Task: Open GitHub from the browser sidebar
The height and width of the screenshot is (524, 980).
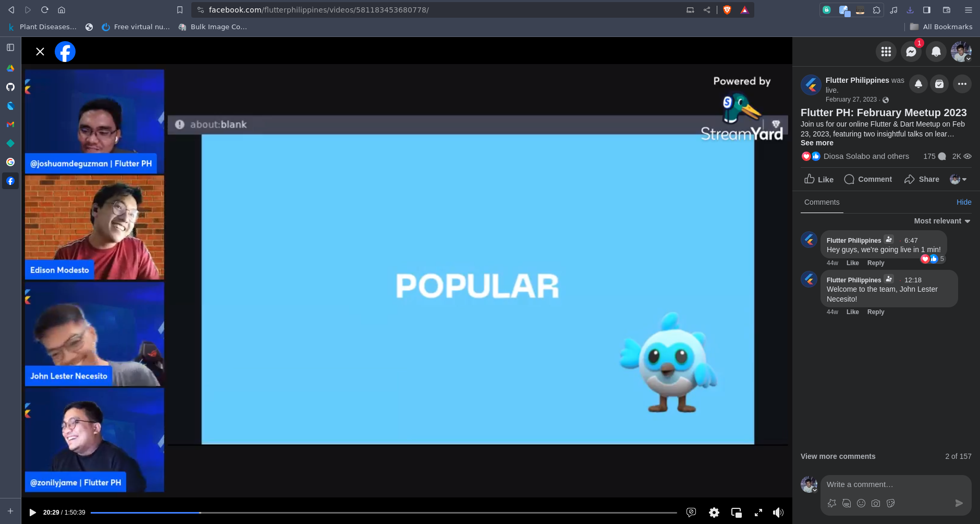Action: (10, 87)
